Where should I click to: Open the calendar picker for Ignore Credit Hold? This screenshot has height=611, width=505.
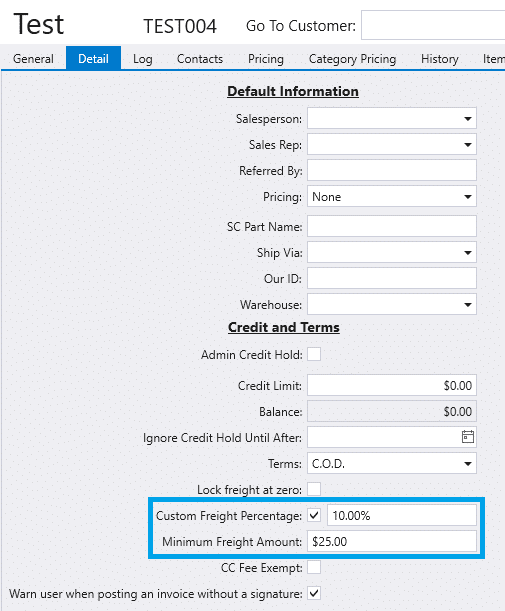[x=468, y=437]
